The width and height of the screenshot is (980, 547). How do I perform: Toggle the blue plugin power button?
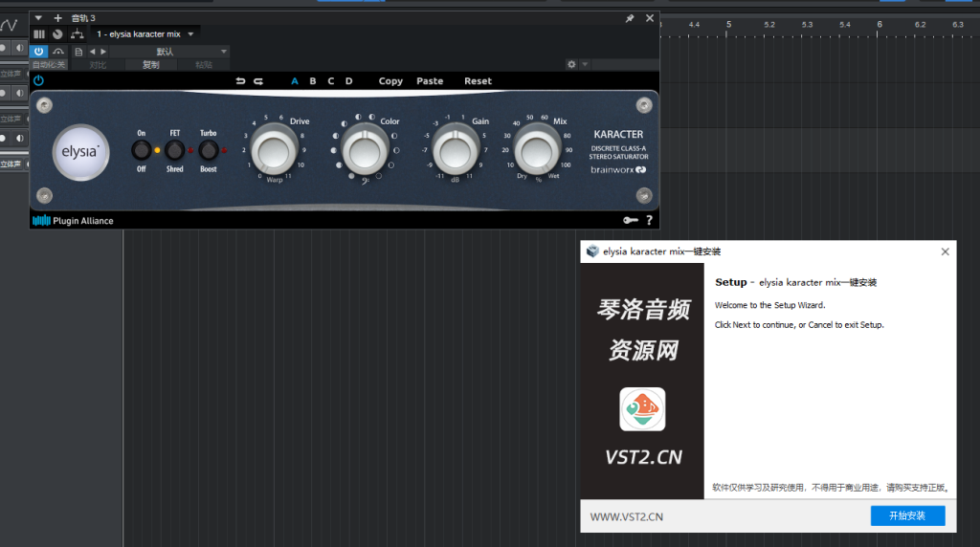(x=38, y=81)
